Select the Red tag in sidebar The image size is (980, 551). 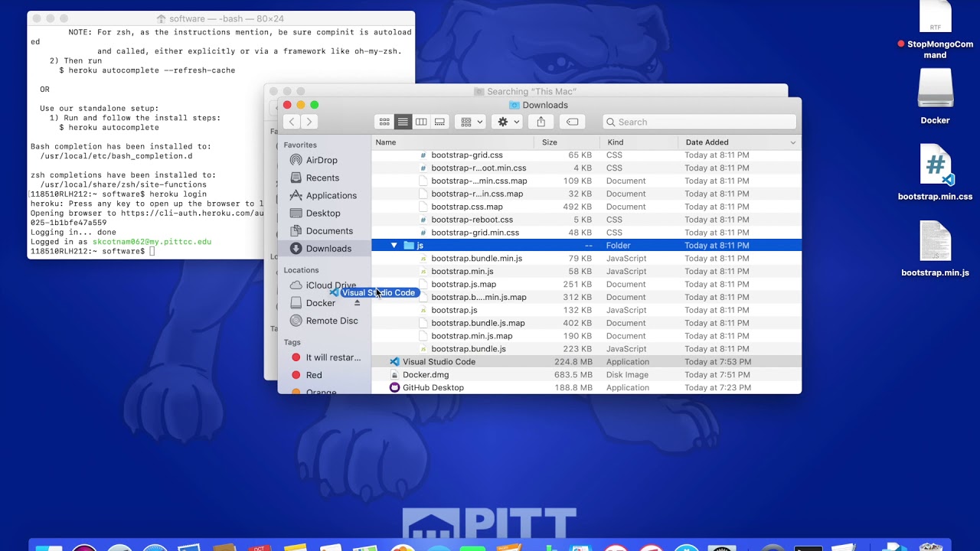(x=314, y=375)
